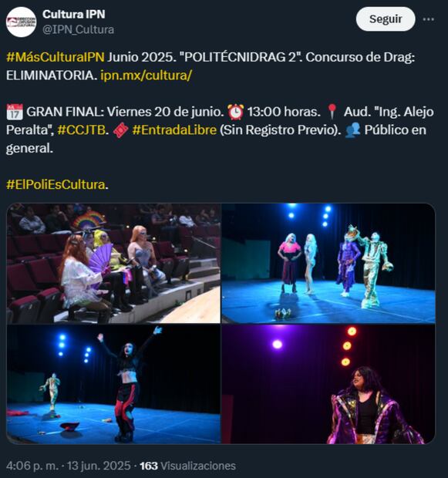Screen dimensions: 448x478
Task: Open the audience seating photo with purple fan
Action: tap(113, 264)
